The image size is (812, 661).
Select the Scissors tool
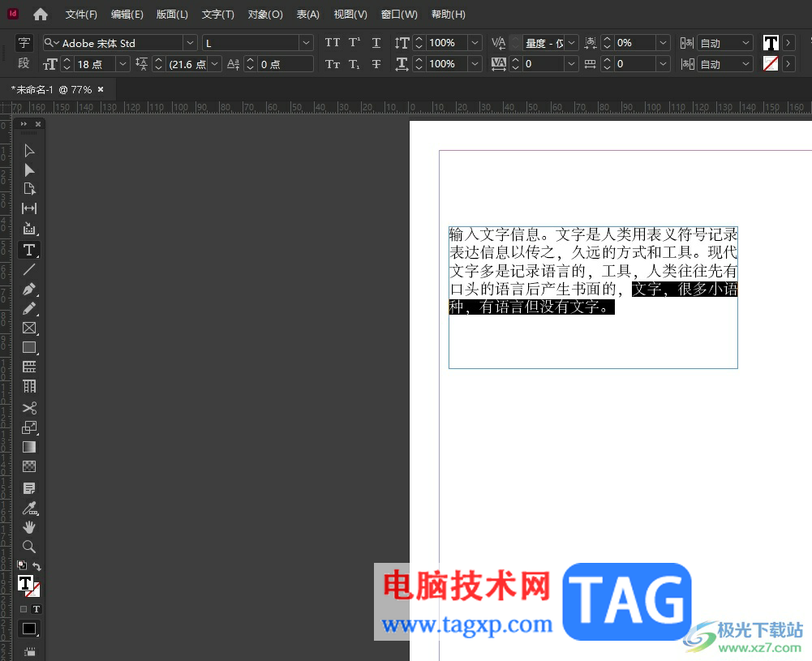tap(29, 408)
